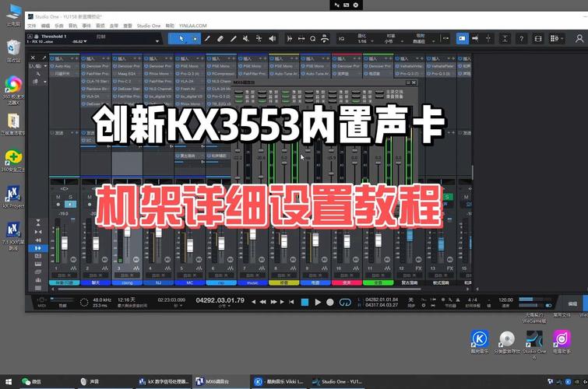Mute the first mixer channel
This screenshot has height=389, width=588.
58,197
